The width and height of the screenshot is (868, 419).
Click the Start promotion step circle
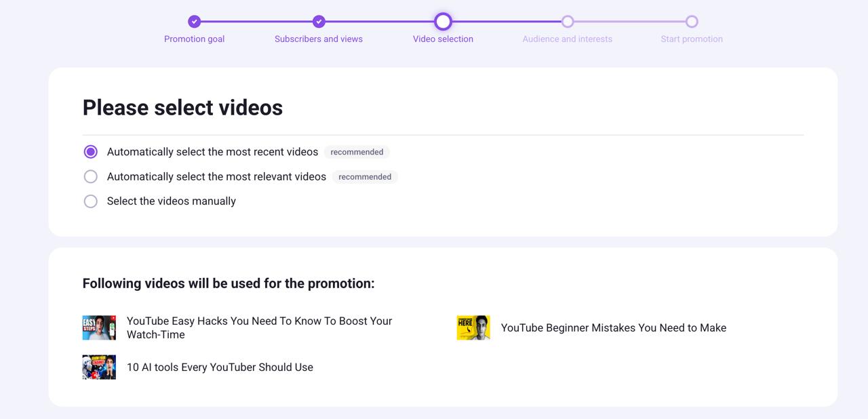(692, 22)
